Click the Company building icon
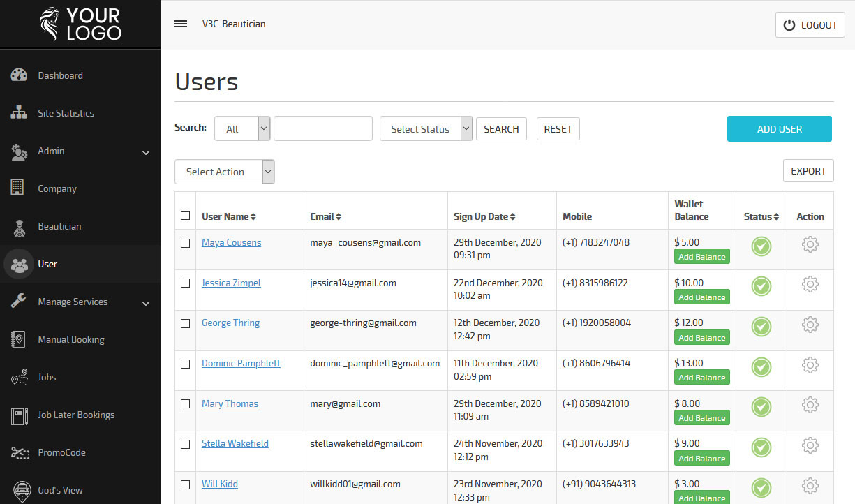This screenshot has width=855, height=504. tap(17, 188)
